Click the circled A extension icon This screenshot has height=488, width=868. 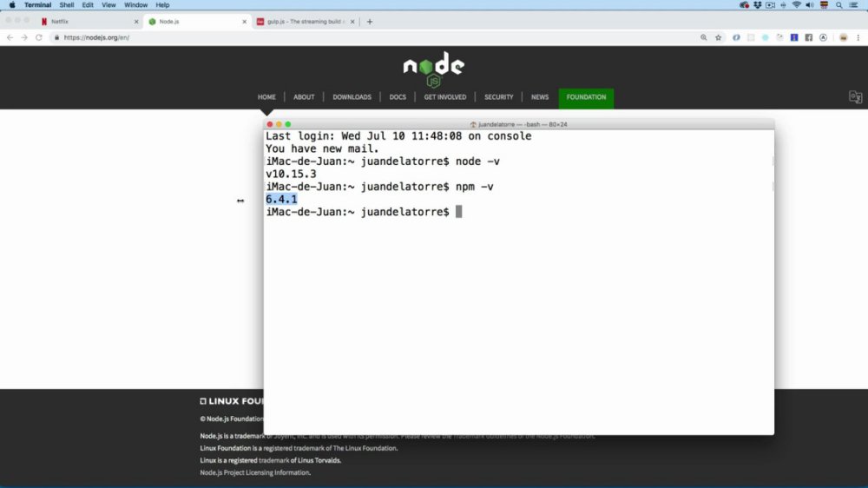823,37
